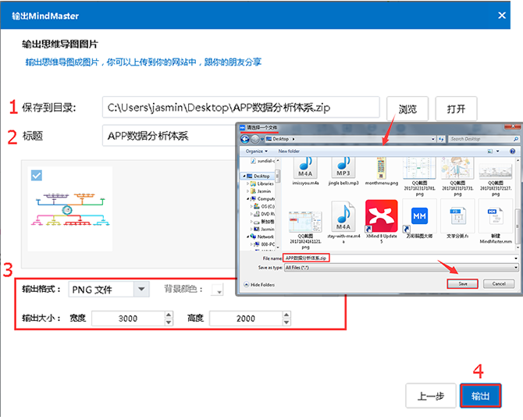
Task: Click the magnifier icon in Search Desktop box
Action: click(516, 139)
